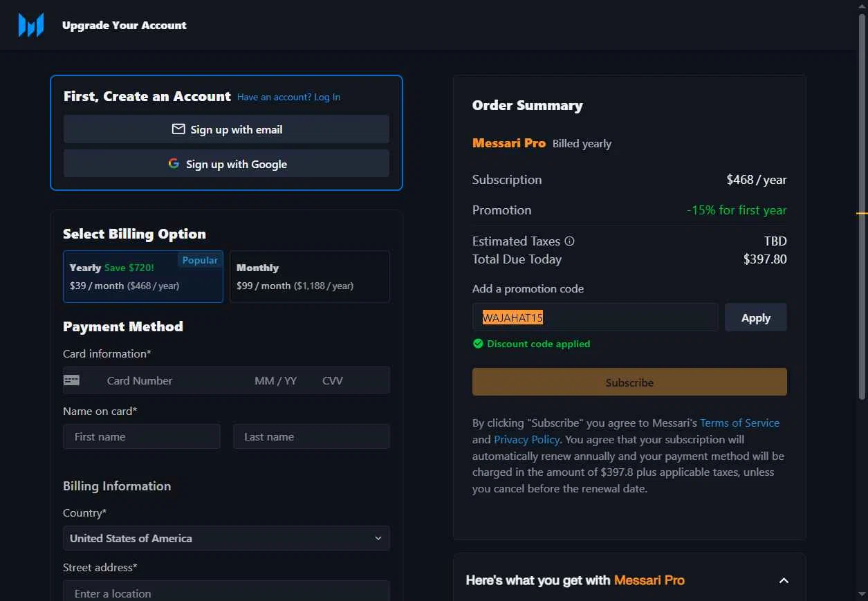Sign up with email

tap(226, 129)
